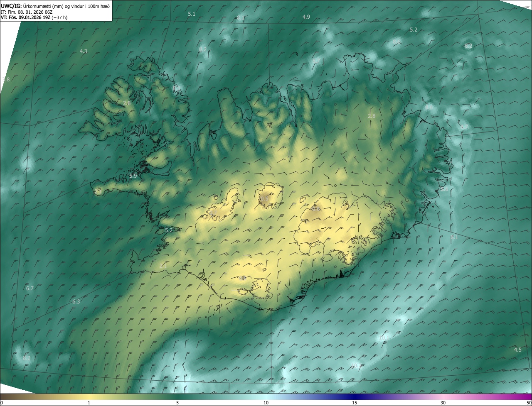Click the 4.3 value label on the map
Viewport: 532px width, 406px height.
[84, 51]
